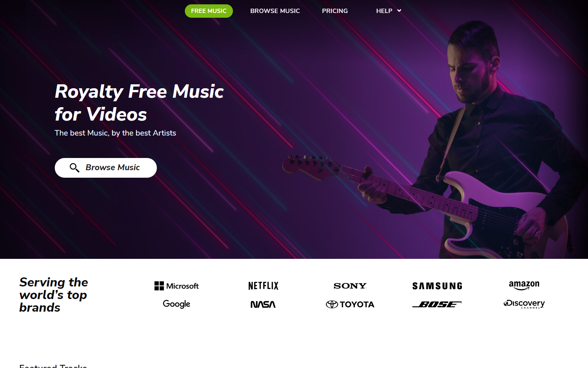Click the Sony brand logo

point(350,286)
